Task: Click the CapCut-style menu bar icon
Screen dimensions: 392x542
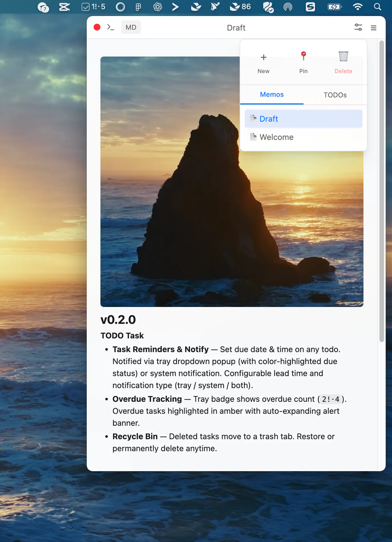Action: (x=64, y=7)
